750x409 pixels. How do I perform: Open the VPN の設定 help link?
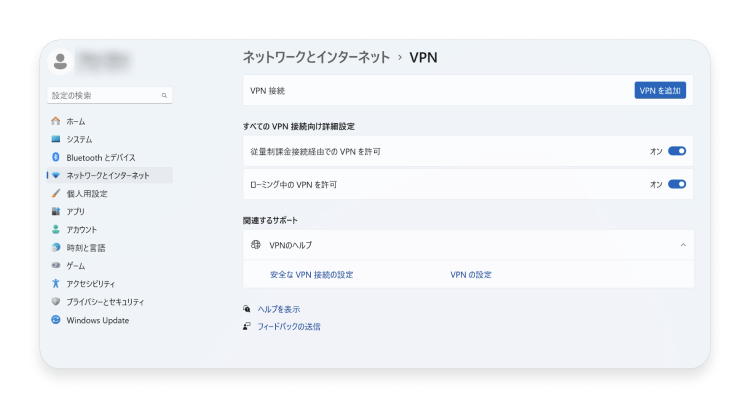(x=471, y=275)
